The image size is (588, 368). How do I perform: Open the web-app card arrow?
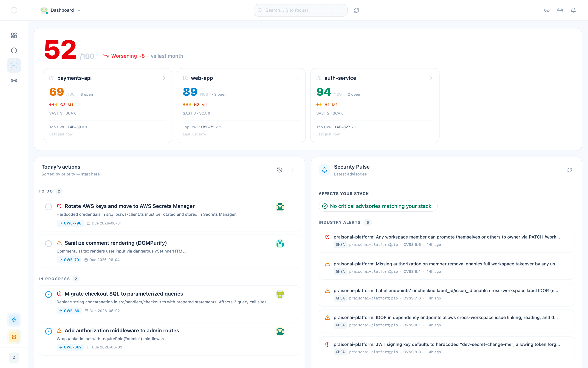(297, 78)
